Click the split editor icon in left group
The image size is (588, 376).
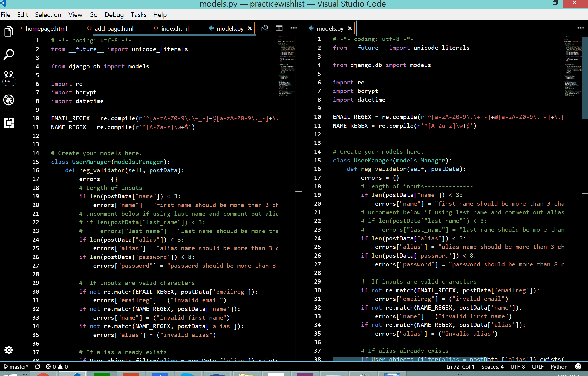point(279,28)
